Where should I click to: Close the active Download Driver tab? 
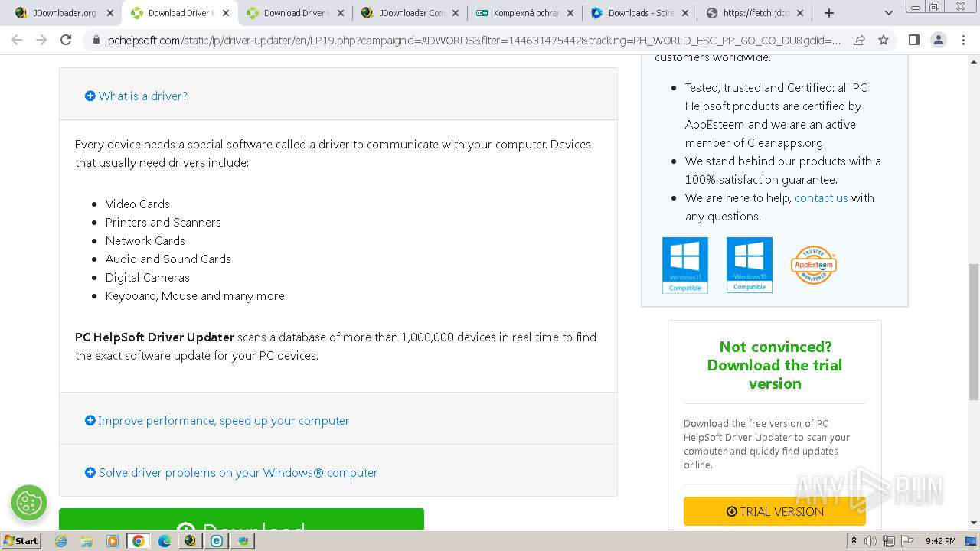coord(225,13)
